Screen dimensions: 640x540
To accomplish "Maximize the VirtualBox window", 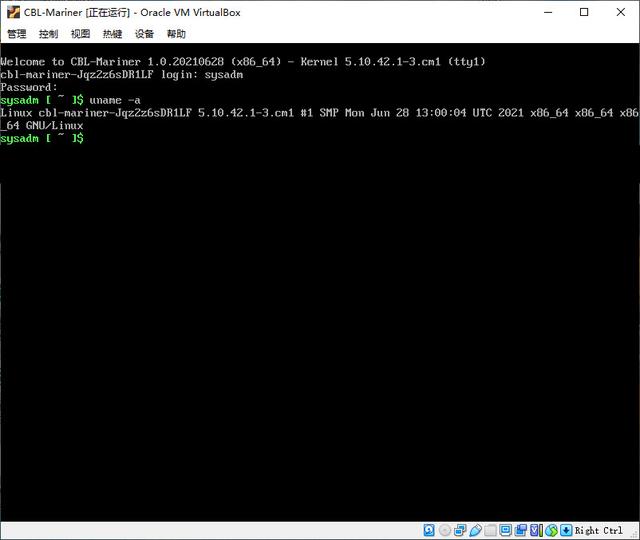I will pyautogui.click(x=584, y=12).
